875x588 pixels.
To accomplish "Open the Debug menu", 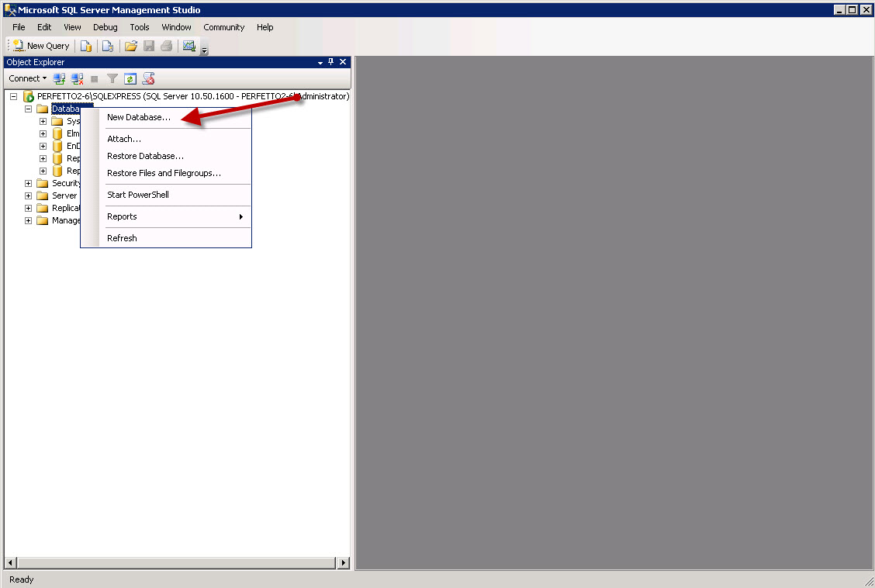I will point(105,26).
